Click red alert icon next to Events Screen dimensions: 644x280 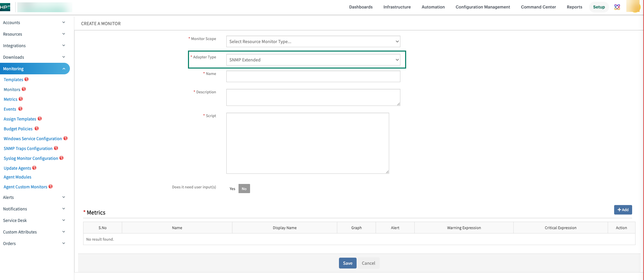pos(20,109)
